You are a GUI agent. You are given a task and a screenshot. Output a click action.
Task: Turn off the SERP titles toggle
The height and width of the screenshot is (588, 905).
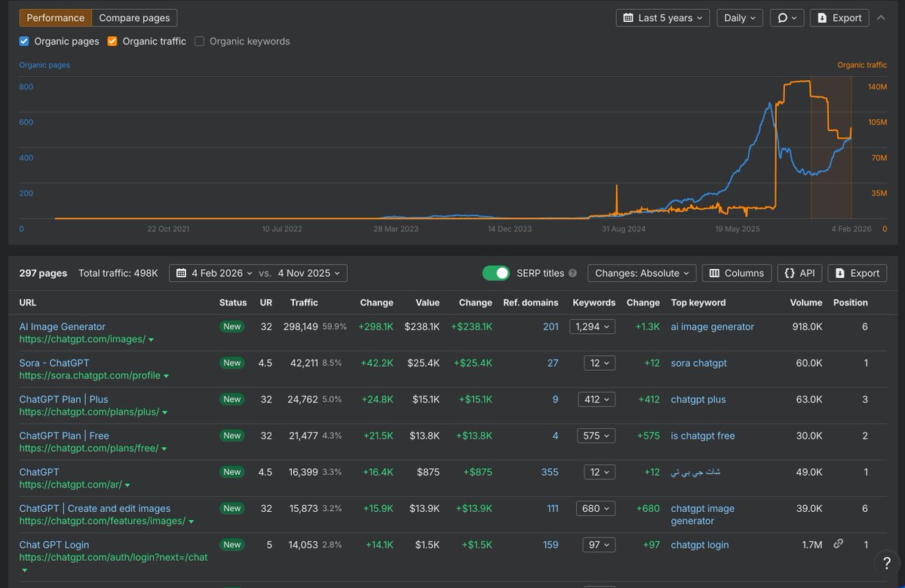[x=496, y=273]
